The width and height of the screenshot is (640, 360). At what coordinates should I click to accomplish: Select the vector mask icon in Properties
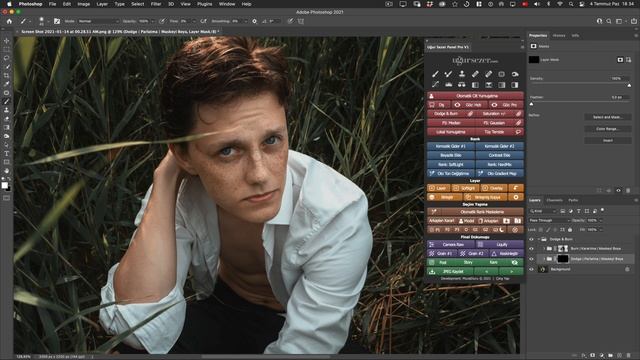[x=628, y=60]
